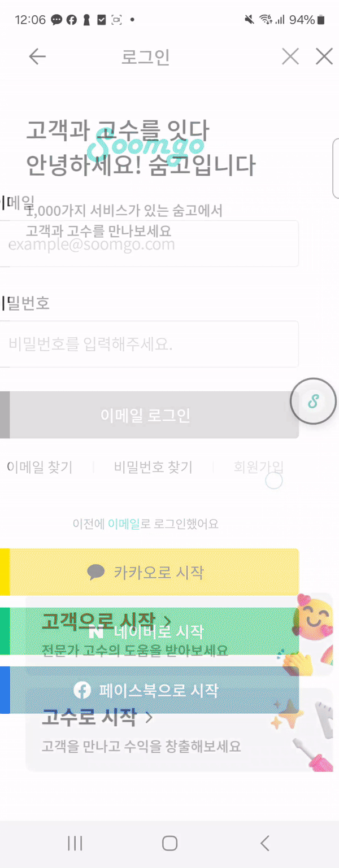The width and height of the screenshot is (339, 868).
Task: Tap the Kakao speech bubble icon
Action: click(x=96, y=572)
